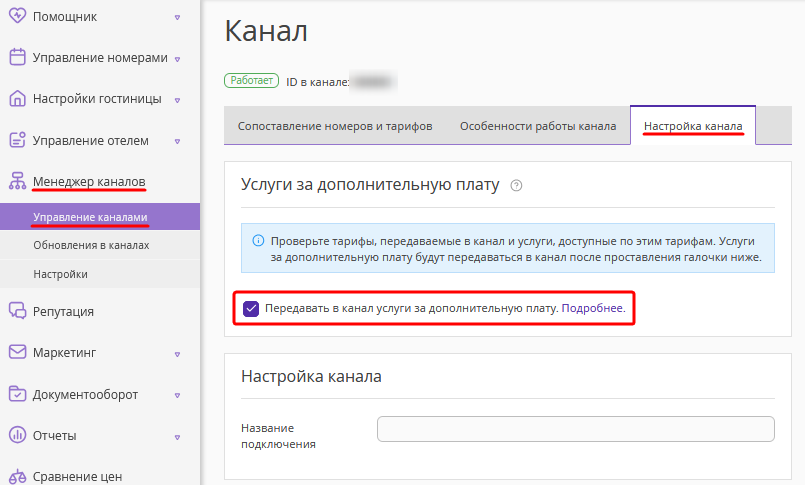The image size is (805, 485).
Task: Click the Работает status badge
Action: click(x=252, y=81)
